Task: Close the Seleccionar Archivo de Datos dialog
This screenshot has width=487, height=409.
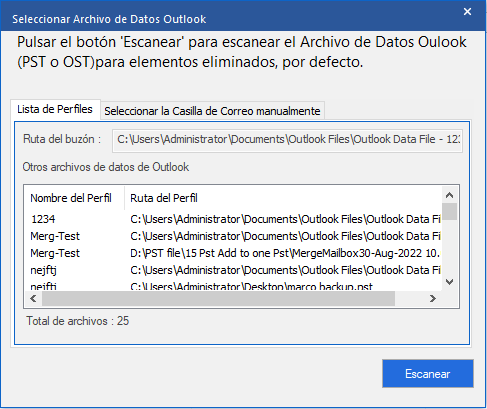Action: [x=467, y=12]
